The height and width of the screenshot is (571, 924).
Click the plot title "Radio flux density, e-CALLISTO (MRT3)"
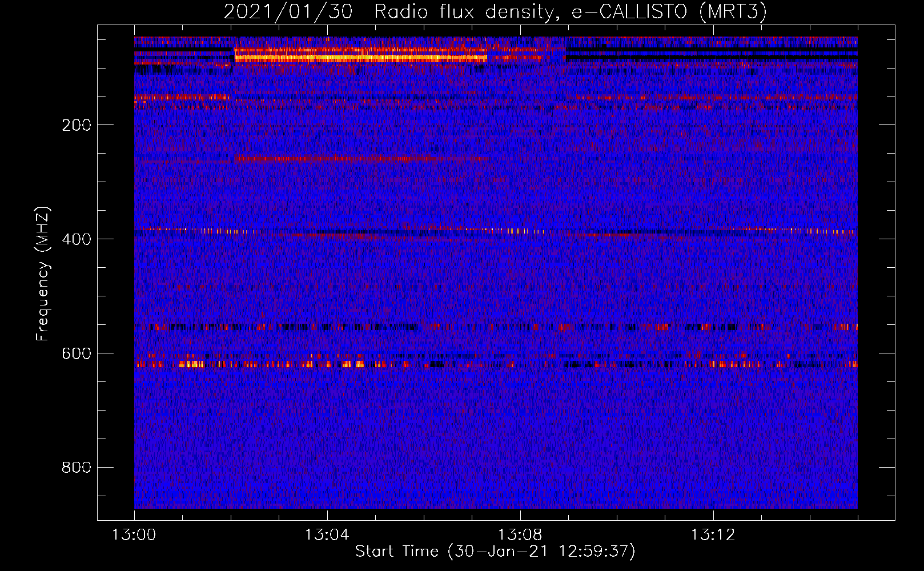(x=571, y=12)
